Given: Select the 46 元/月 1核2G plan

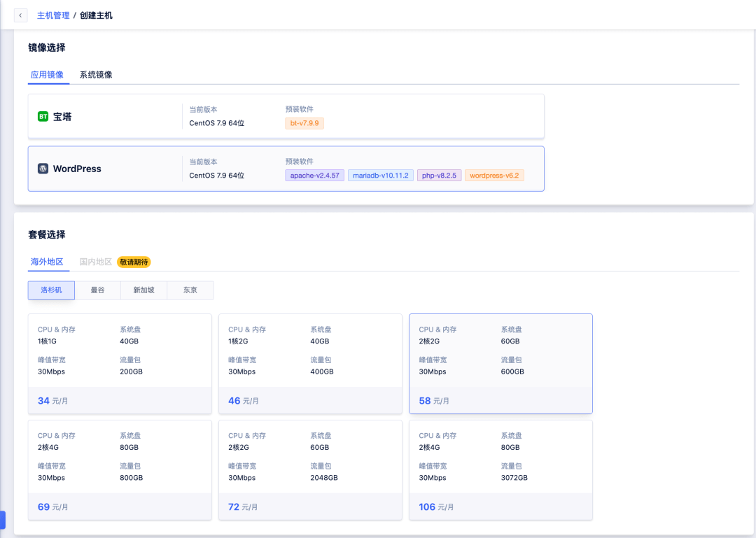Looking at the screenshot, I should (x=310, y=364).
